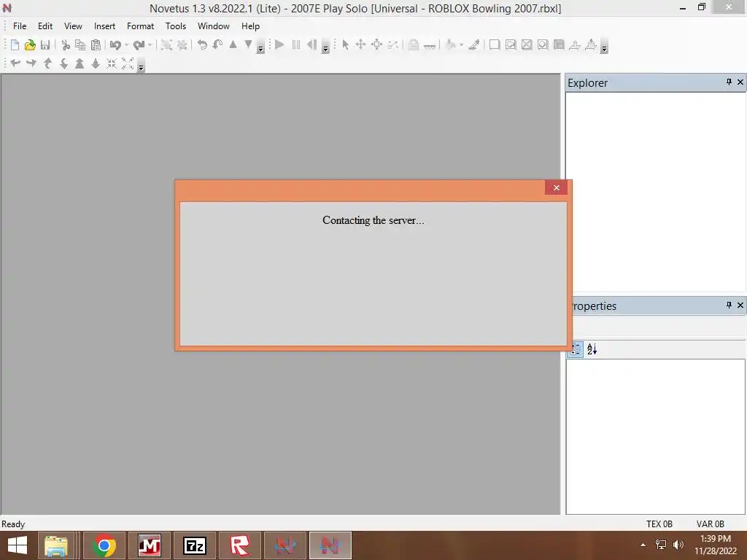Expand the surface toolbar overflow options
The image size is (747, 560).
(x=604, y=47)
